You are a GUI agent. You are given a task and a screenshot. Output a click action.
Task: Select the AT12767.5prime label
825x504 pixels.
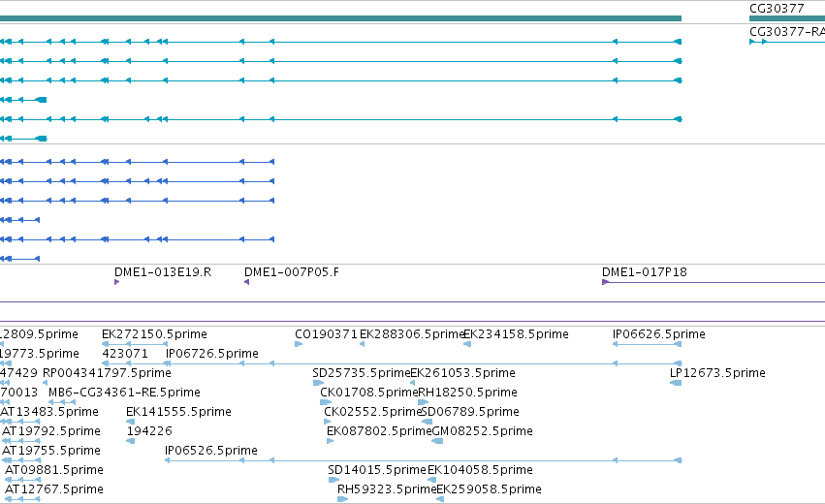[x=54, y=489]
